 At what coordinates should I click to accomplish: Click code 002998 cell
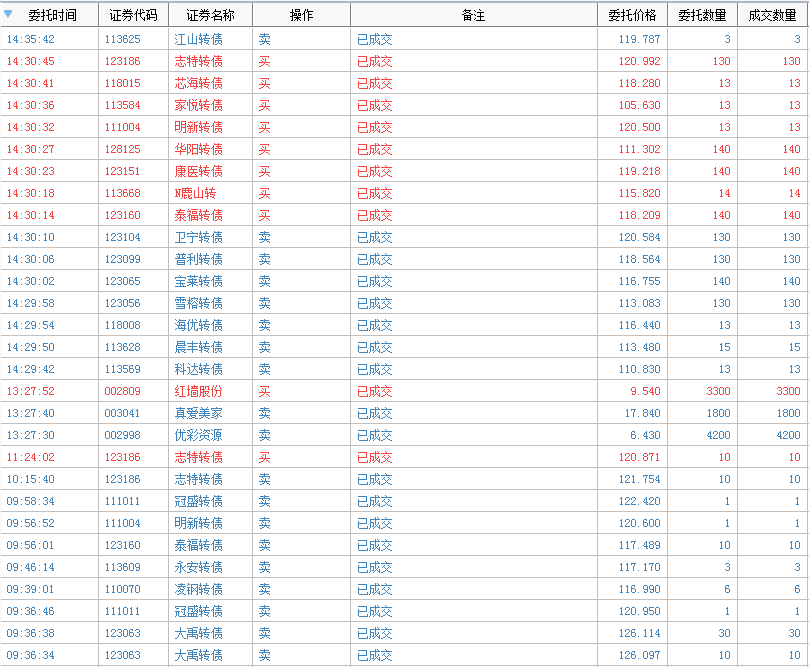pos(122,435)
